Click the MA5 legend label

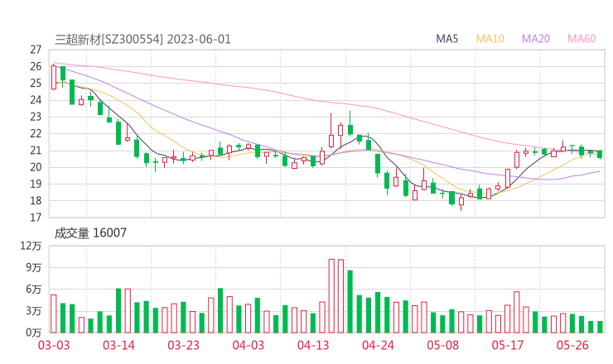pos(446,39)
